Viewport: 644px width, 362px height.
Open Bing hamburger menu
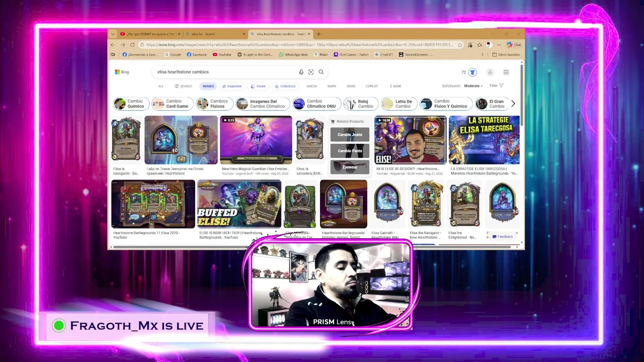pos(506,72)
